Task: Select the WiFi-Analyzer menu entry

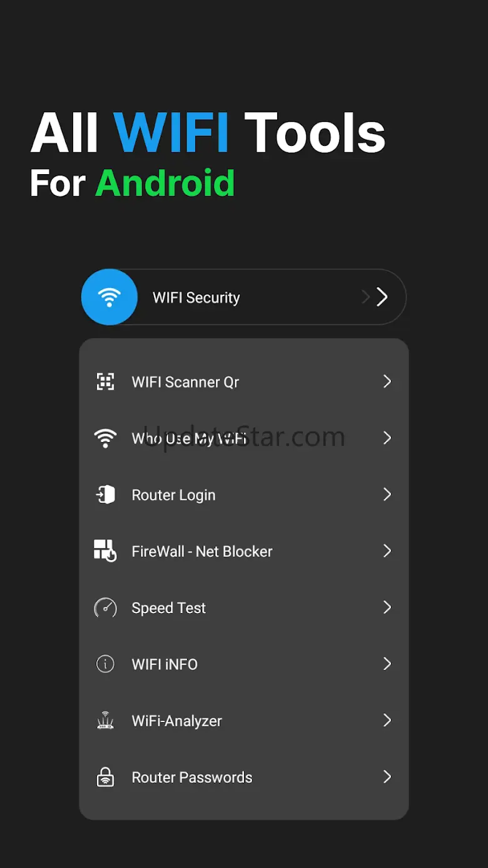Action: click(176, 721)
